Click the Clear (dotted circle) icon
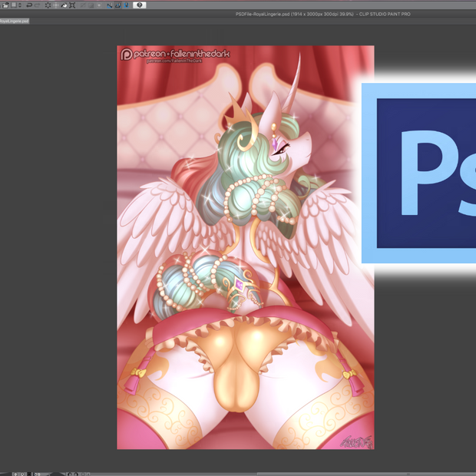This screenshot has height=476, width=476. pyautogui.click(x=48, y=5)
